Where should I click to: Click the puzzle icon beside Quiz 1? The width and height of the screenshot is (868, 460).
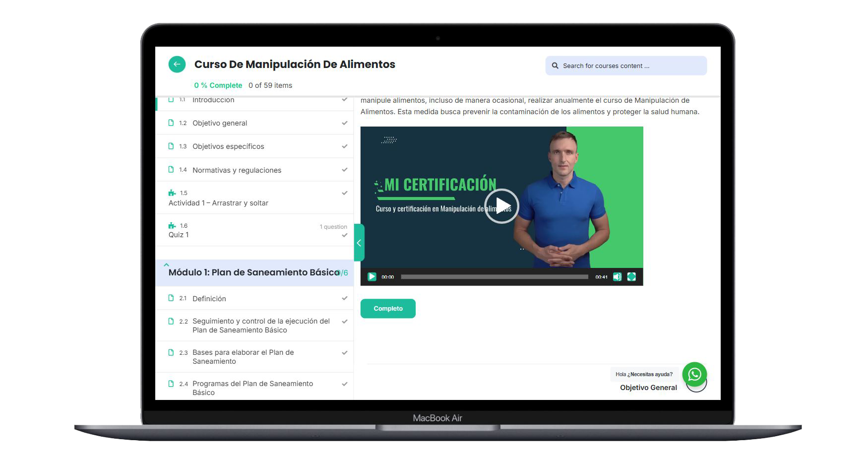(172, 226)
